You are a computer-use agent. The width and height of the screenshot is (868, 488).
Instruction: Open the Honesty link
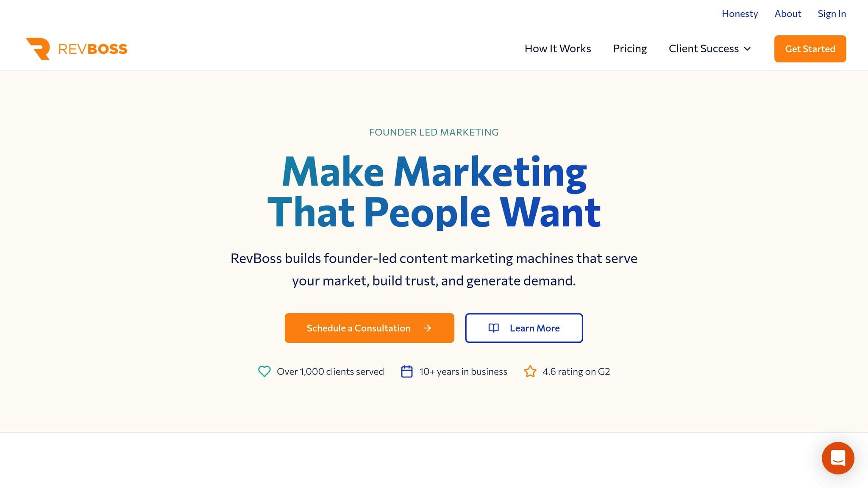click(x=740, y=14)
